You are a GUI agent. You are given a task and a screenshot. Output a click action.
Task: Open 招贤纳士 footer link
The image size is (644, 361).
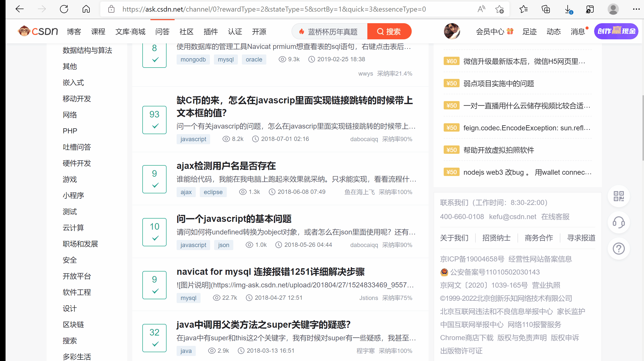point(496,238)
